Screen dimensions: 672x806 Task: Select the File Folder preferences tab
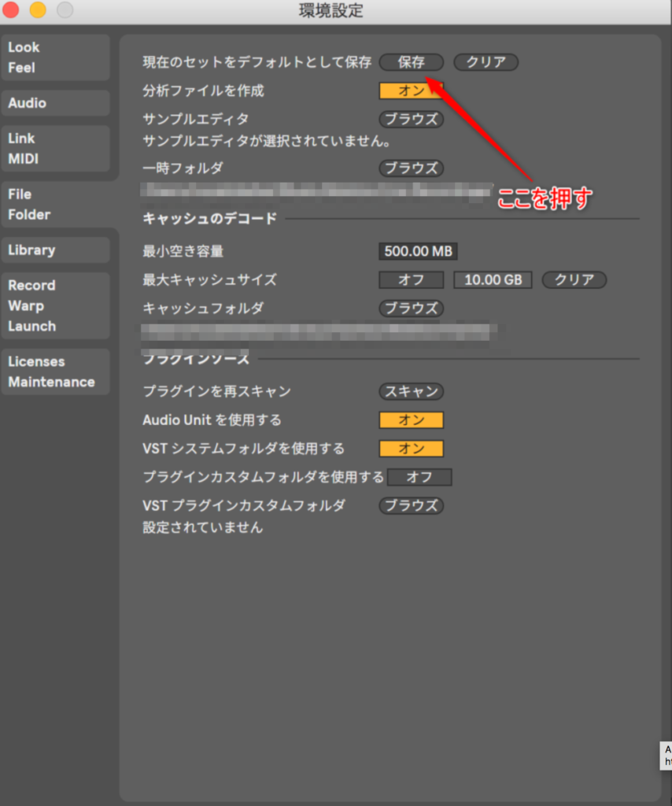tap(55, 204)
